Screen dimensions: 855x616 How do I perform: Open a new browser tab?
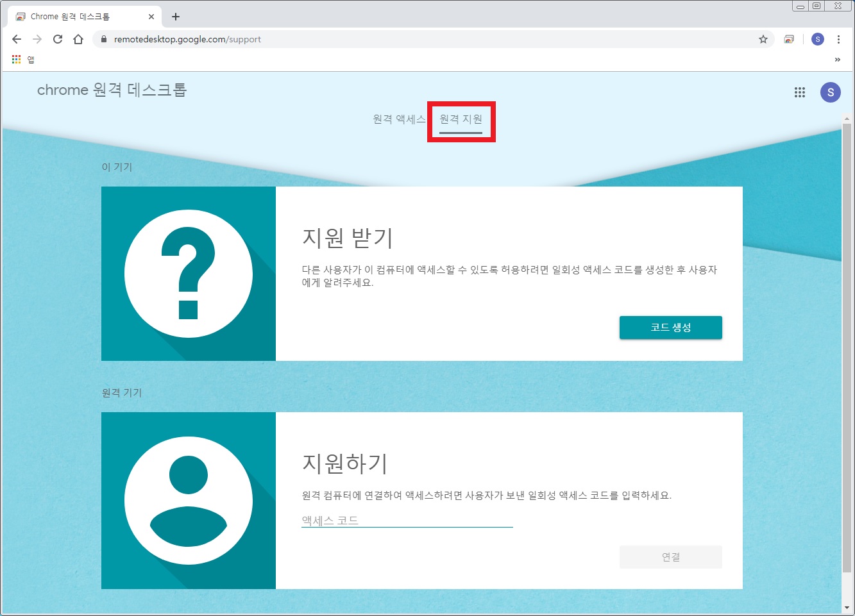click(x=176, y=17)
